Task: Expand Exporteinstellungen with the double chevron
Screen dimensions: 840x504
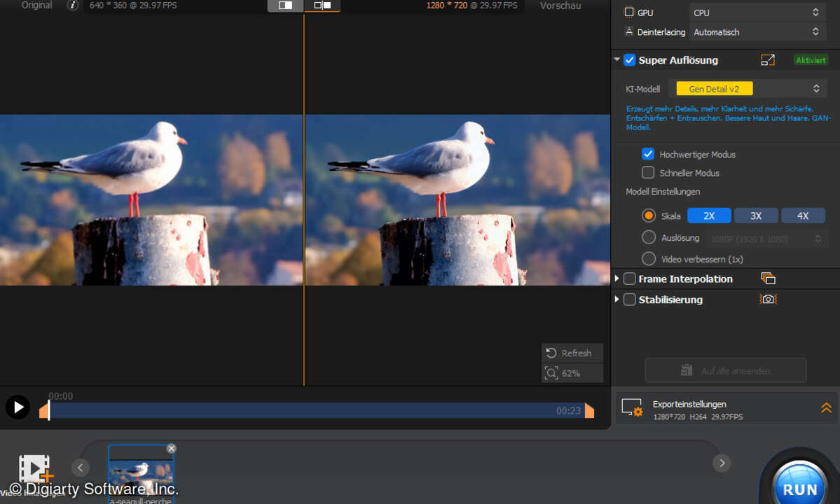Action: click(x=826, y=408)
